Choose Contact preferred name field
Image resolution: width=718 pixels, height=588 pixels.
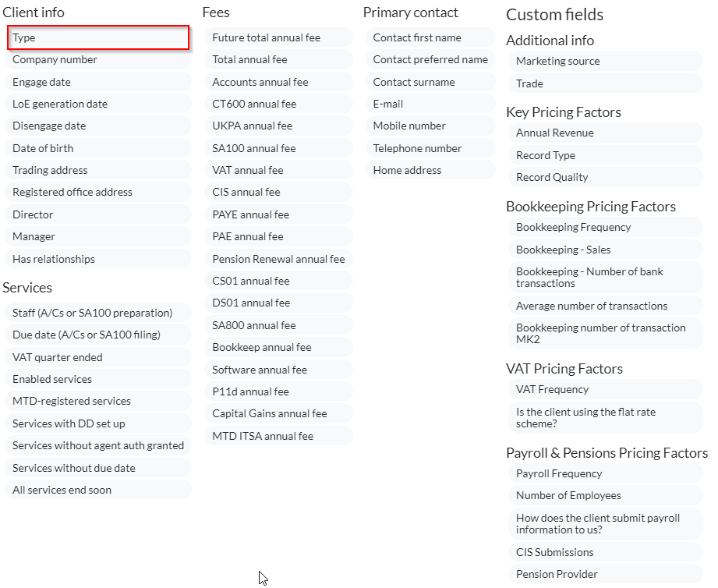430,59
